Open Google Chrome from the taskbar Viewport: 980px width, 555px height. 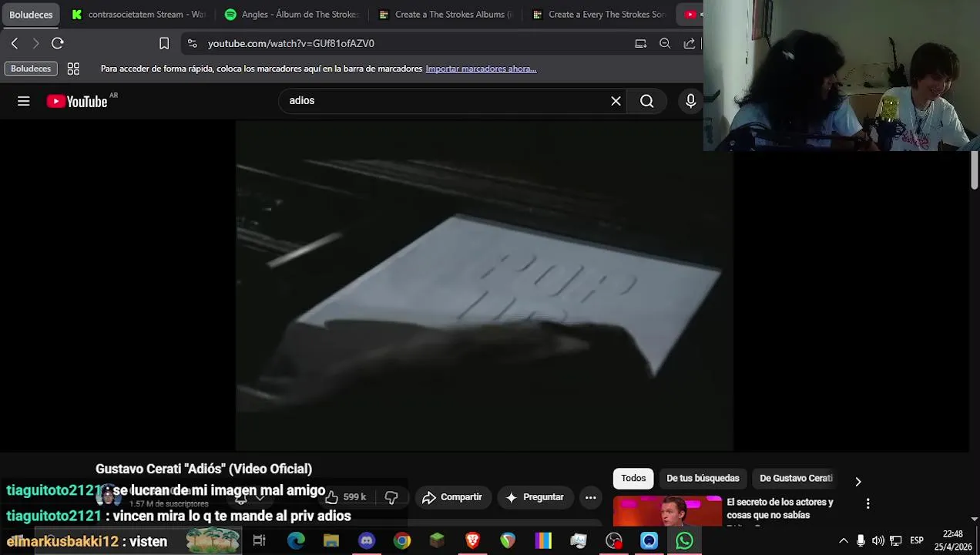(402, 540)
